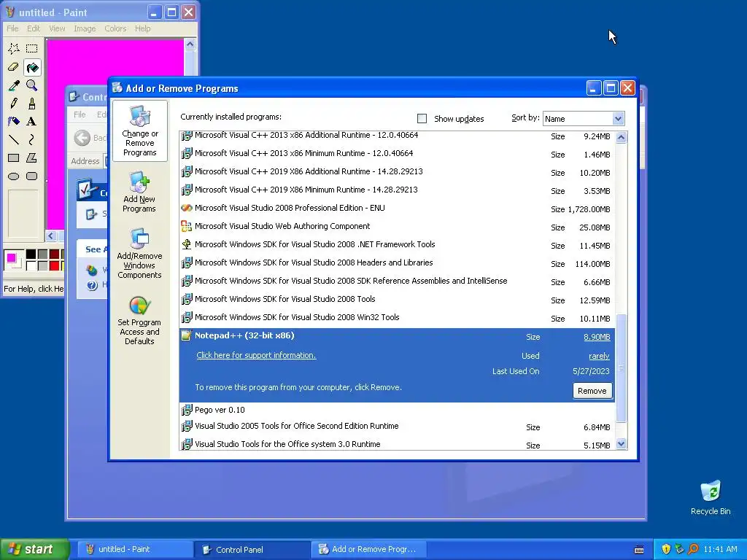Open the Colors menu in Paint
The image size is (747, 560).
[x=115, y=28]
